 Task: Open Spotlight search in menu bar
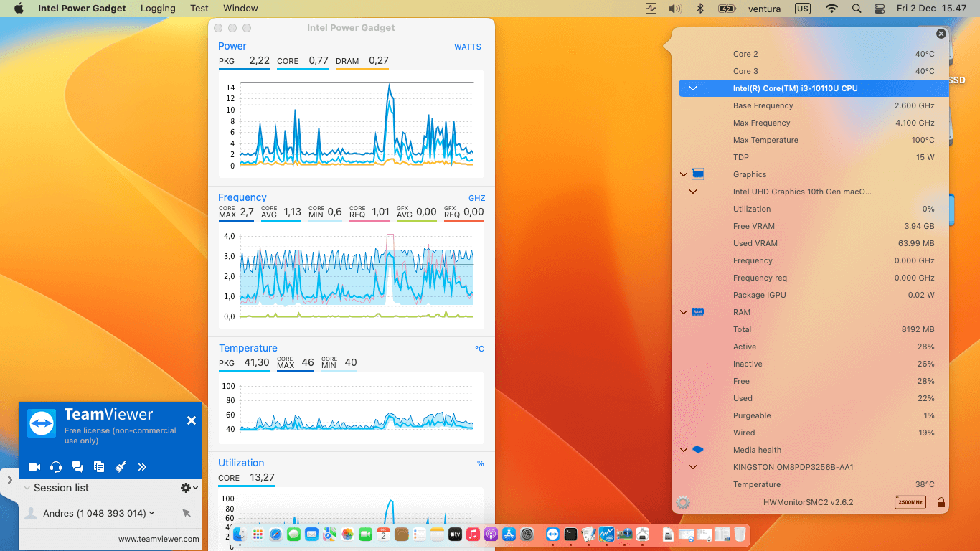coord(857,9)
